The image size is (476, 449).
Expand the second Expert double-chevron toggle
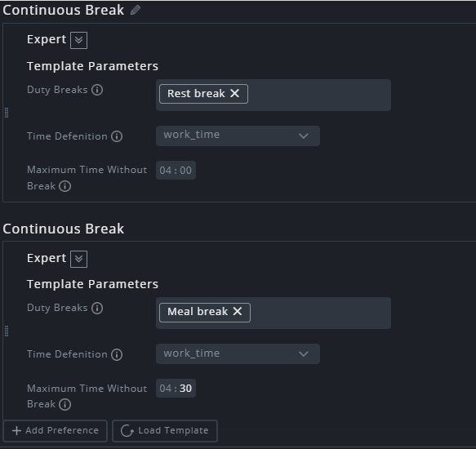[x=78, y=259]
